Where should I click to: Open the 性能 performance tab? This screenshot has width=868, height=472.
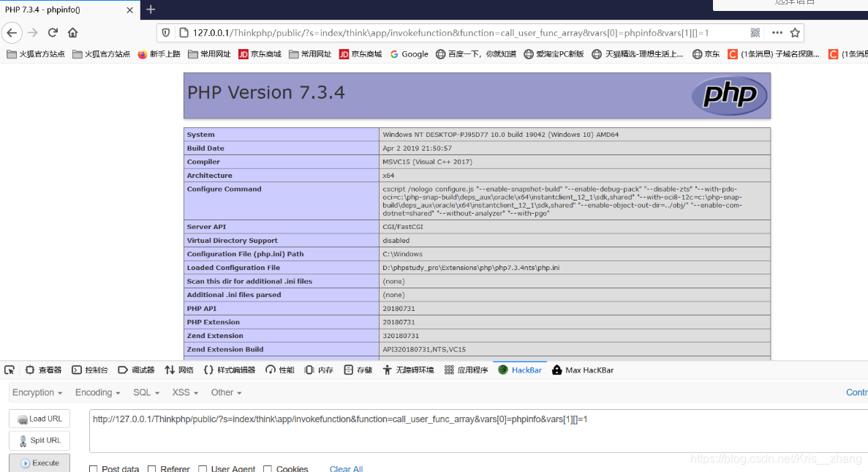(280, 370)
